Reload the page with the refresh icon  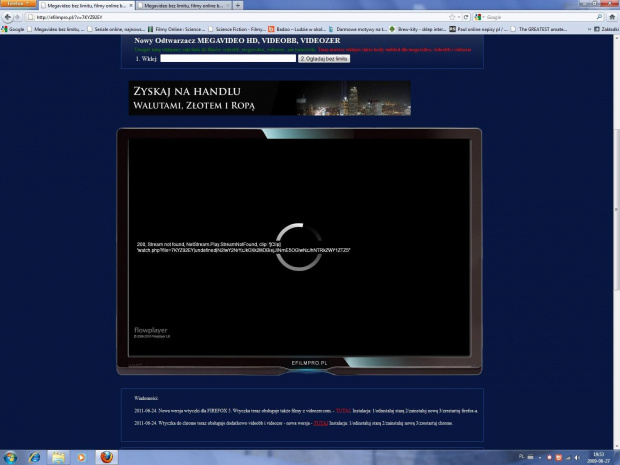[x=466, y=17]
